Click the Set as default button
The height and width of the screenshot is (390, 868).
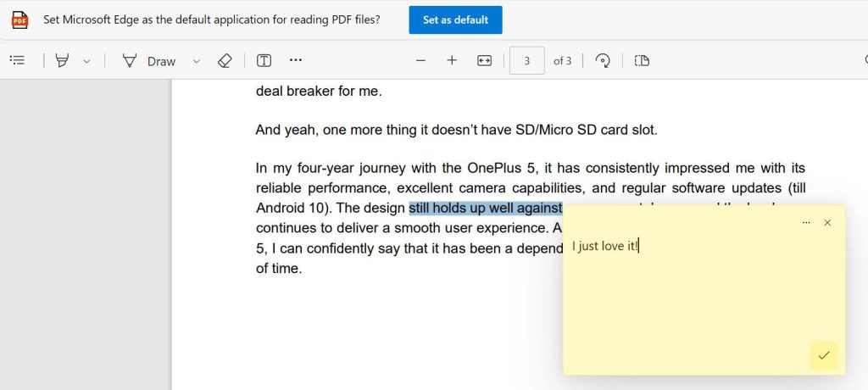(x=455, y=19)
